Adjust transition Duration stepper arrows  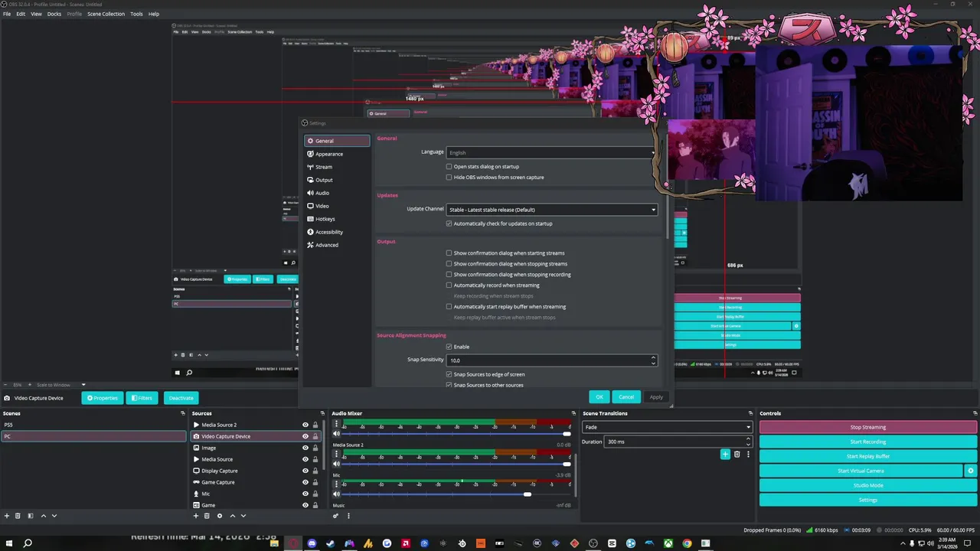coord(748,442)
